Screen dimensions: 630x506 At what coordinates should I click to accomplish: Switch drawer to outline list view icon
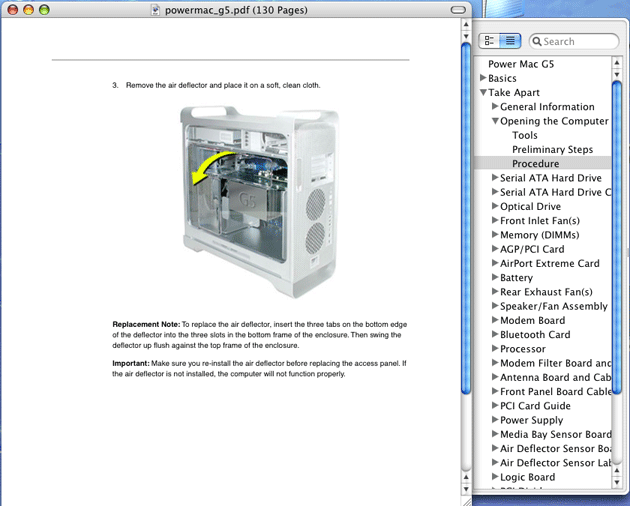tap(510, 41)
